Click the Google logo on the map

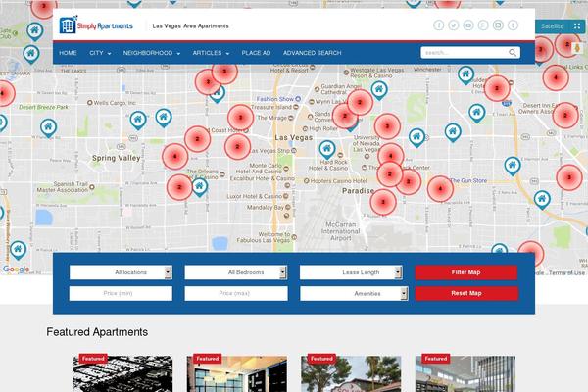click(x=16, y=269)
